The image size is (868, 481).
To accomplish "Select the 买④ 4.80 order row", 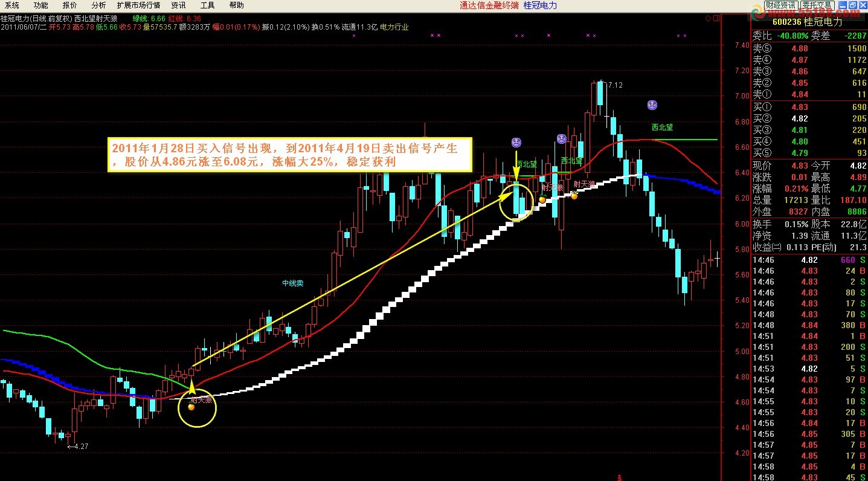I will click(809, 141).
